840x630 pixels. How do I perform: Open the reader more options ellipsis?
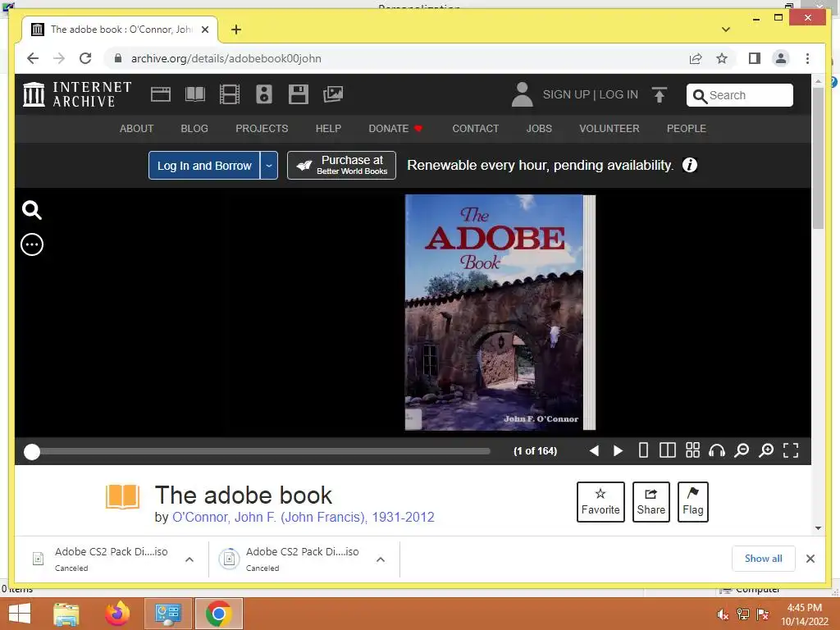(32, 244)
